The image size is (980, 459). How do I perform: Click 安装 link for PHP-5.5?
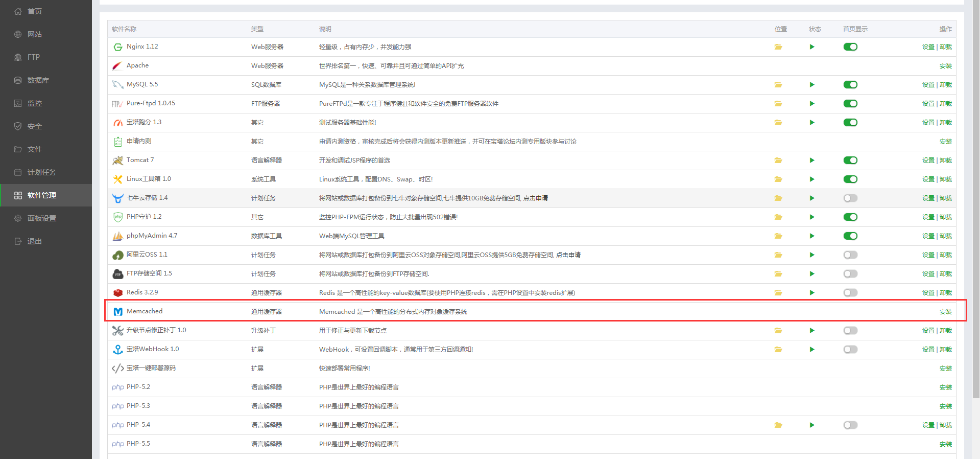click(945, 444)
